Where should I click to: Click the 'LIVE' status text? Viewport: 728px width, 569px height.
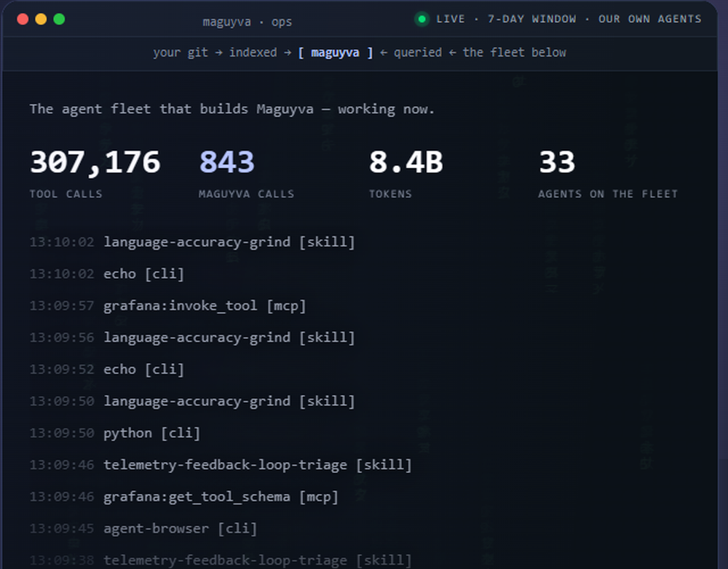451,19
